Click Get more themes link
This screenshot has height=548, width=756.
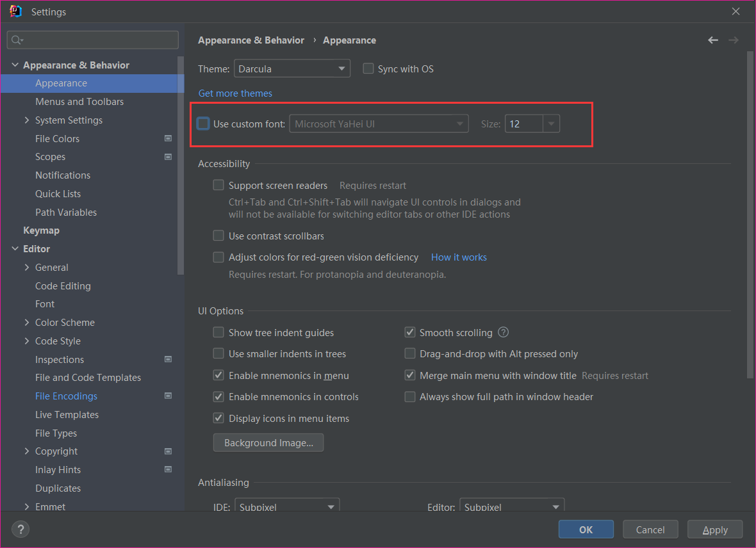pos(235,93)
